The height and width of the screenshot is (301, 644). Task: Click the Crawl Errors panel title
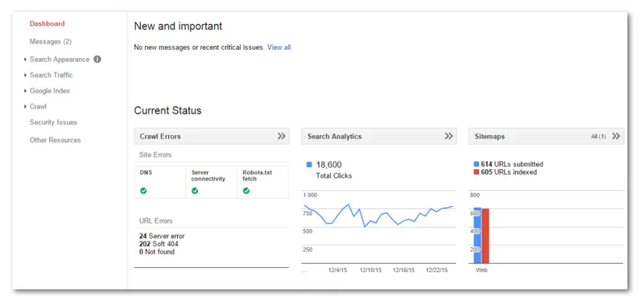pos(160,136)
